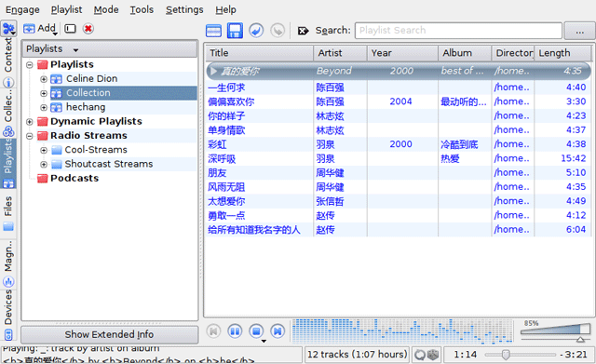The height and width of the screenshot is (364, 596).
Task: Stop playback with the stop button
Action: coord(256,331)
